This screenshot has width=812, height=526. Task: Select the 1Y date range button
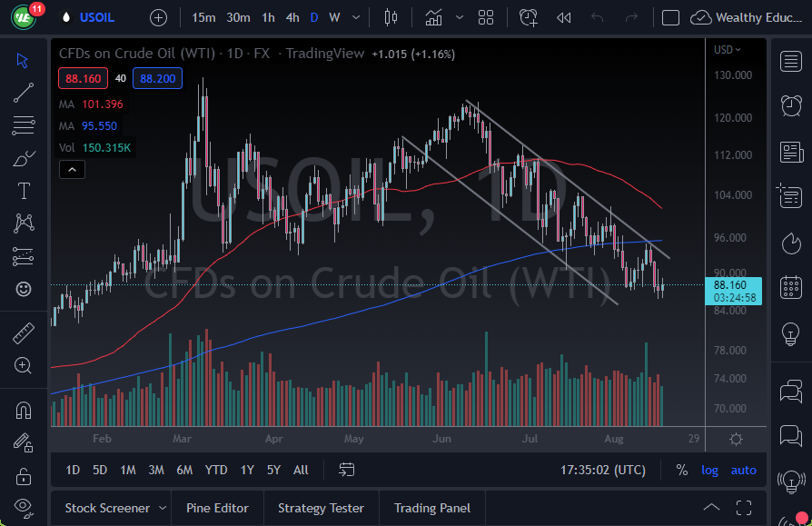(246, 470)
